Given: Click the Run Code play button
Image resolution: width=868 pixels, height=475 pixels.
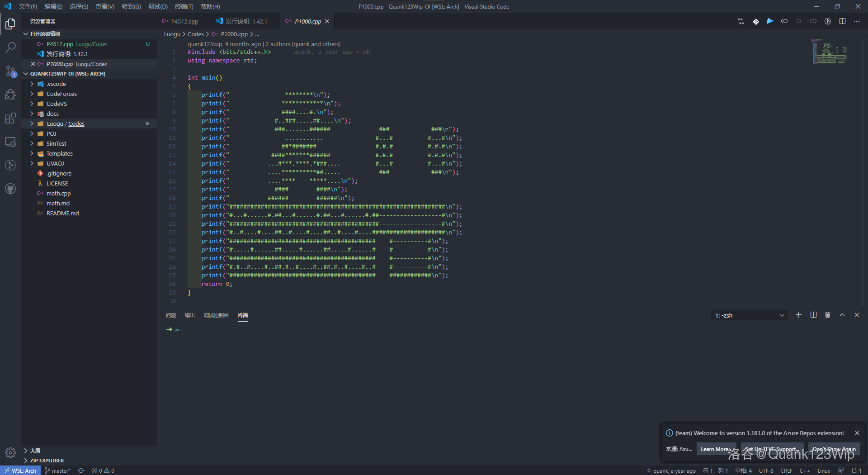Looking at the screenshot, I should [x=770, y=21].
